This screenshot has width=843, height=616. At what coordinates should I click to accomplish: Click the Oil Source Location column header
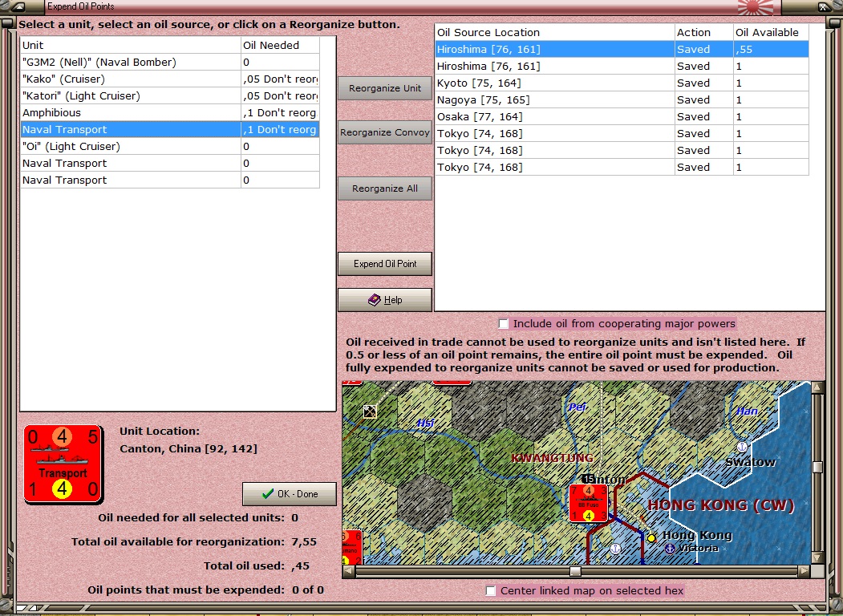(554, 32)
